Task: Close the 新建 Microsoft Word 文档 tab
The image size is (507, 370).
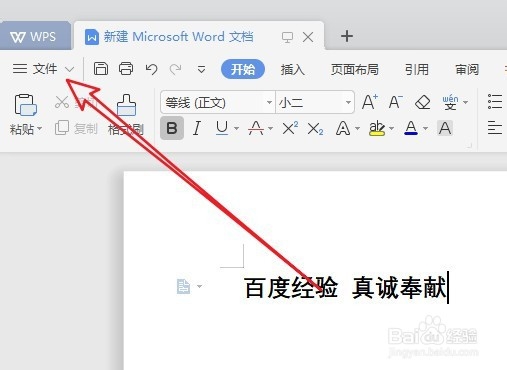Action: coord(308,37)
